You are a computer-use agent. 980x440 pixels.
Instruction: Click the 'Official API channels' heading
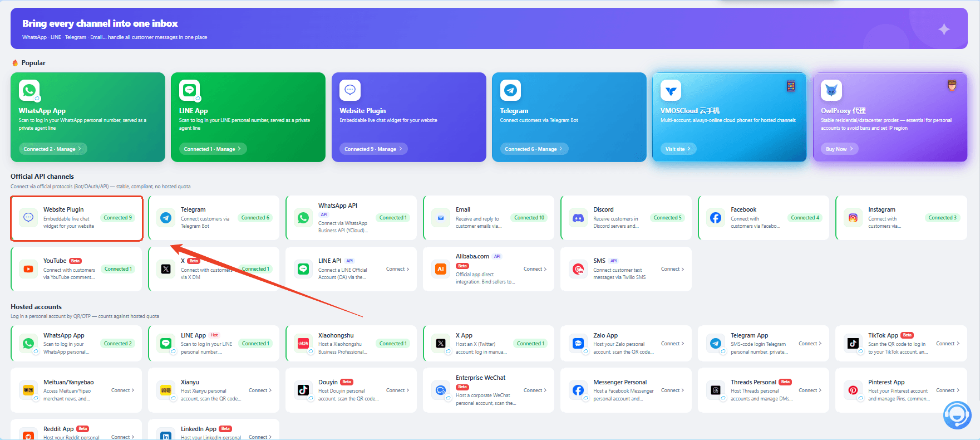42,177
